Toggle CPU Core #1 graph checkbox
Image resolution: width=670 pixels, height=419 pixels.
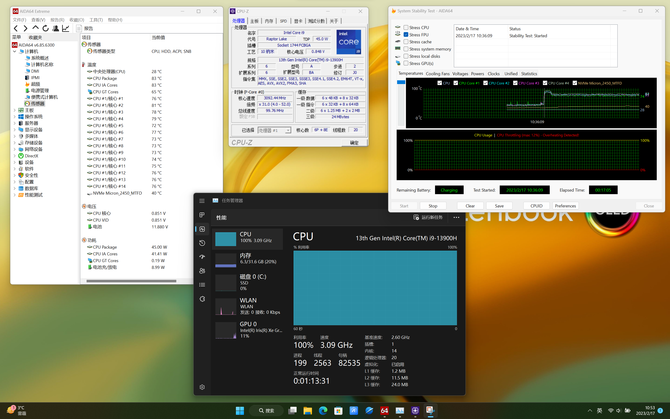[x=455, y=83]
